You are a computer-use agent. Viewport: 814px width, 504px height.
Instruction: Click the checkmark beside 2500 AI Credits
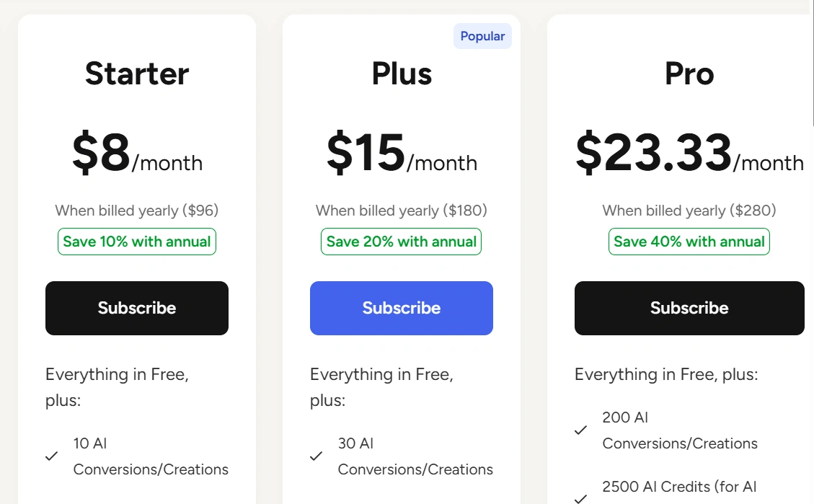click(580, 498)
